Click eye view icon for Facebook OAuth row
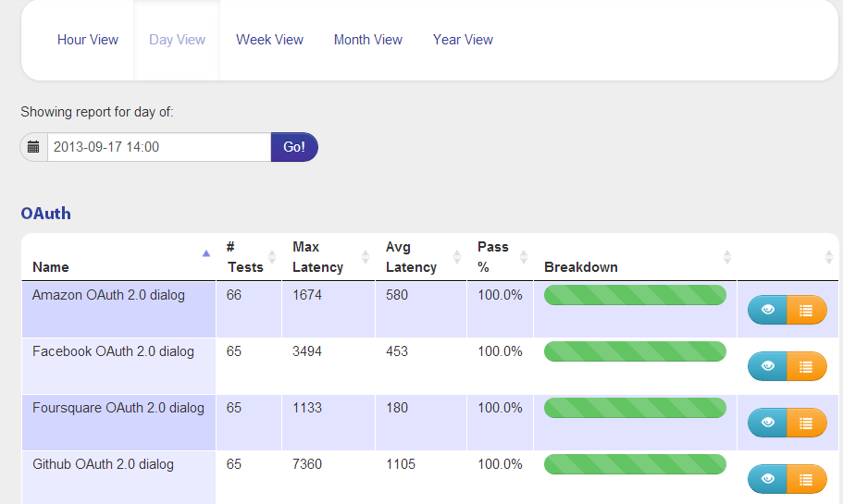This screenshot has height=504, width=843. pos(767,366)
